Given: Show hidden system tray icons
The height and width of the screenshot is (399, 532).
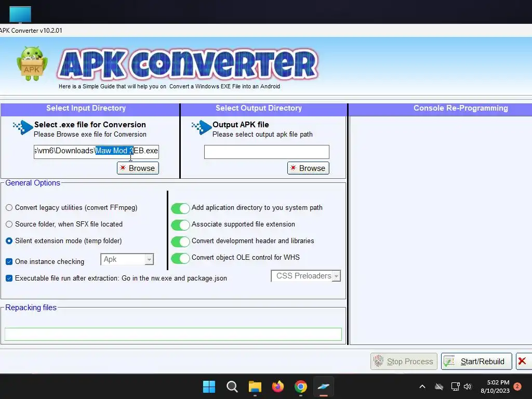Looking at the screenshot, I should 422,387.
